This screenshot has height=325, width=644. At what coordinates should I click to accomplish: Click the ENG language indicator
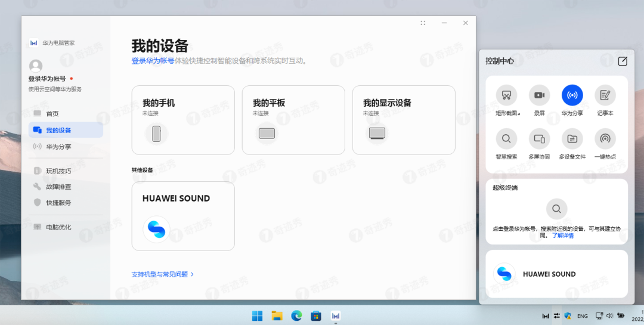(583, 316)
